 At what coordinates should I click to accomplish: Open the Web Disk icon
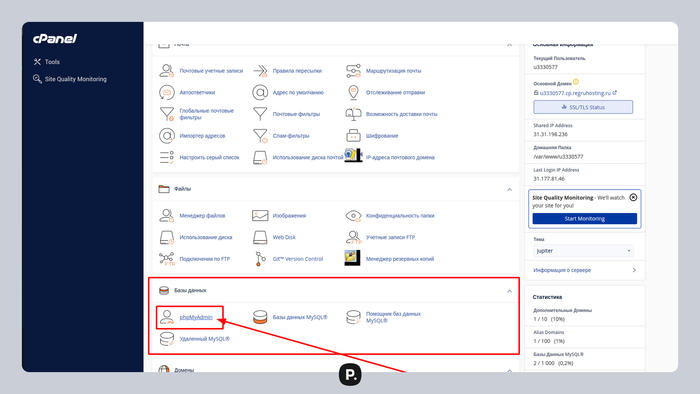tap(260, 237)
